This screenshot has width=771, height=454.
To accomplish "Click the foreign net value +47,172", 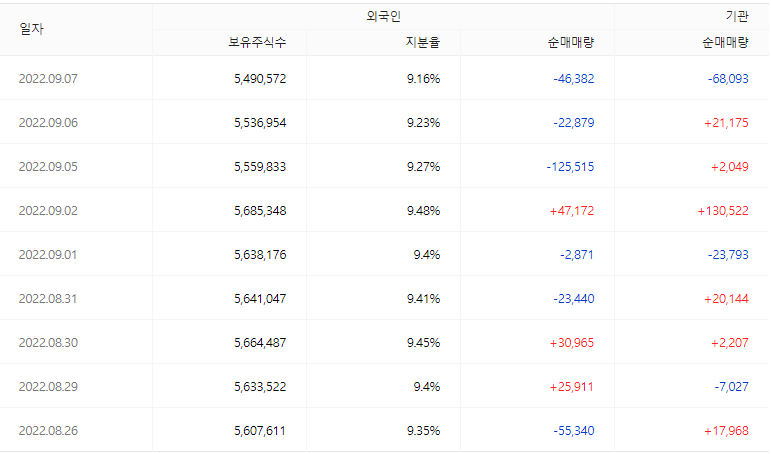I will [x=572, y=211].
